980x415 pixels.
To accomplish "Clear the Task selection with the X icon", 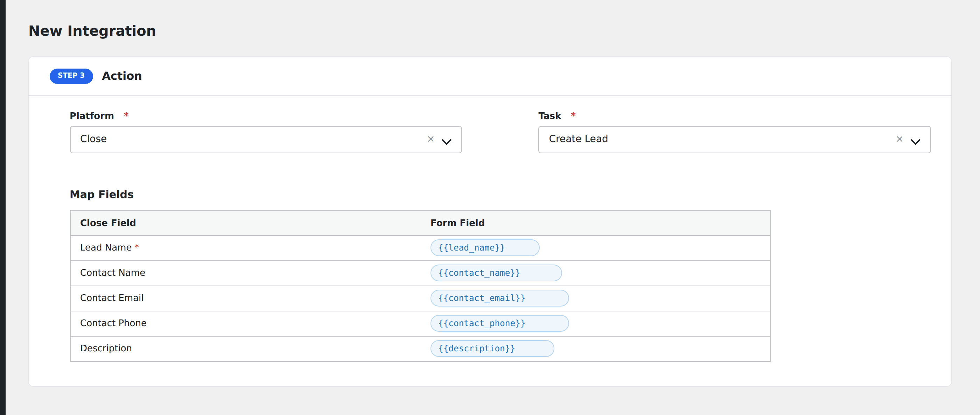I will (x=899, y=139).
